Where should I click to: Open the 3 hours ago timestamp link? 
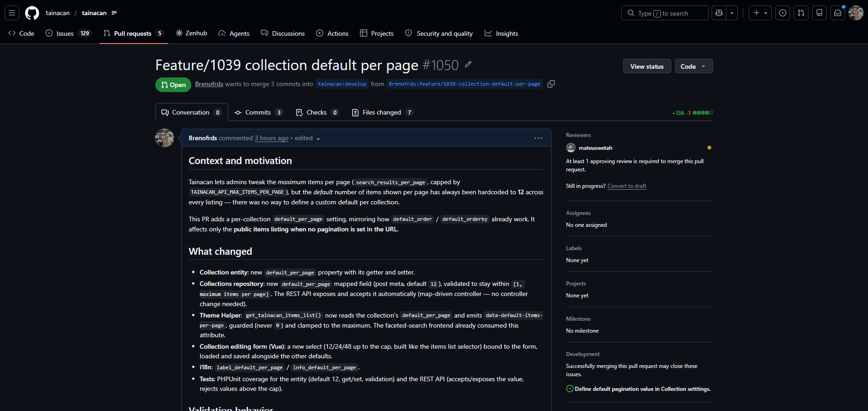click(271, 138)
